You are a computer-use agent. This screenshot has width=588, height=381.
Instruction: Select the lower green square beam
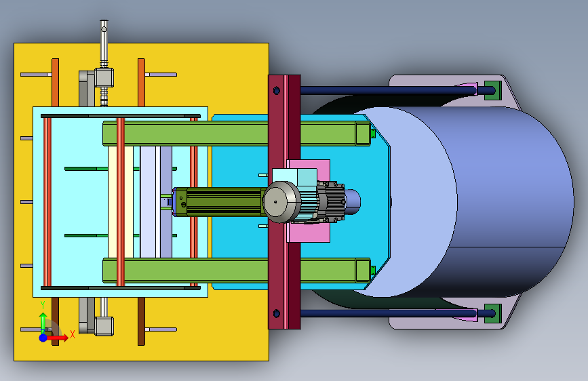tap(236, 270)
